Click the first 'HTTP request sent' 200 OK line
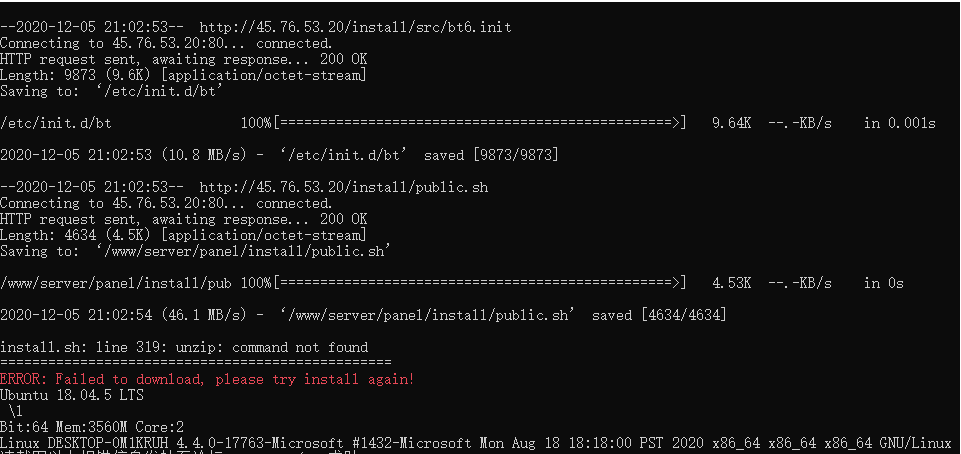 (184, 59)
